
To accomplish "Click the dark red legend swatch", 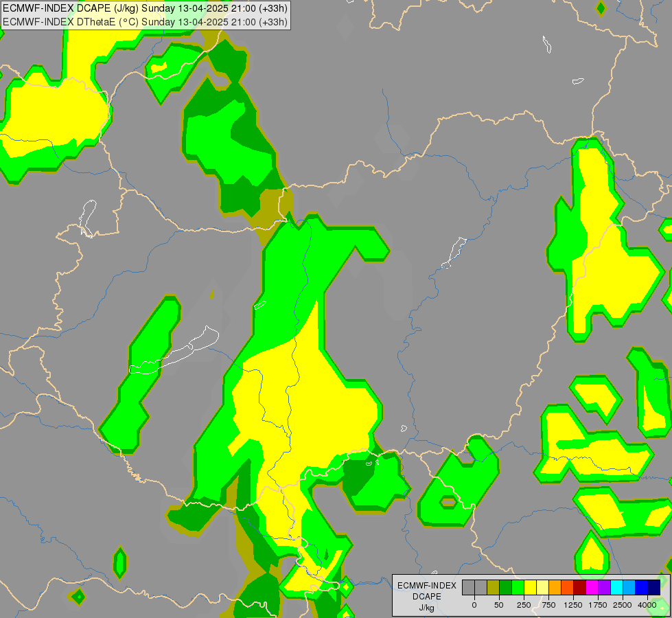I will (580, 587).
